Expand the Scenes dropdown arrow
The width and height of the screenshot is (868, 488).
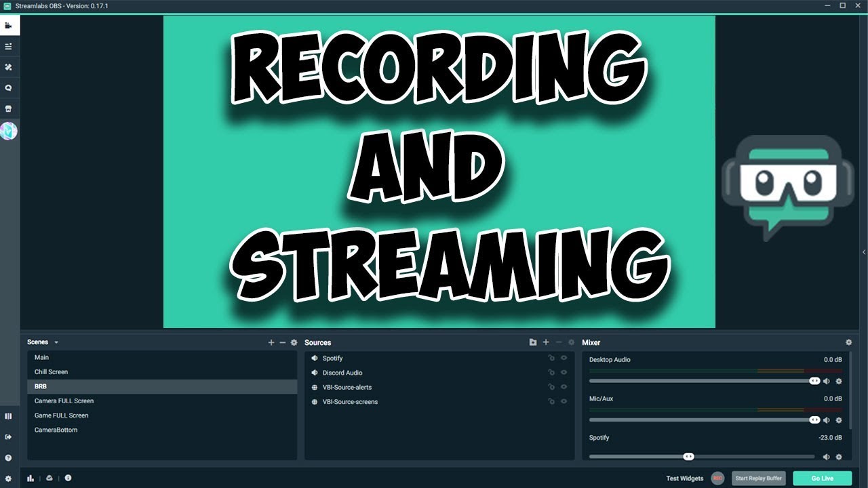55,342
